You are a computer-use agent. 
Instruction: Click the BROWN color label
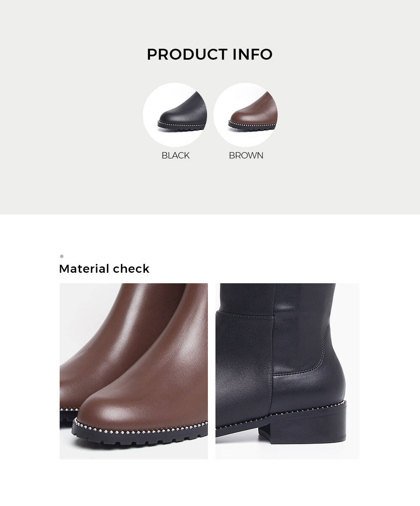246,155
